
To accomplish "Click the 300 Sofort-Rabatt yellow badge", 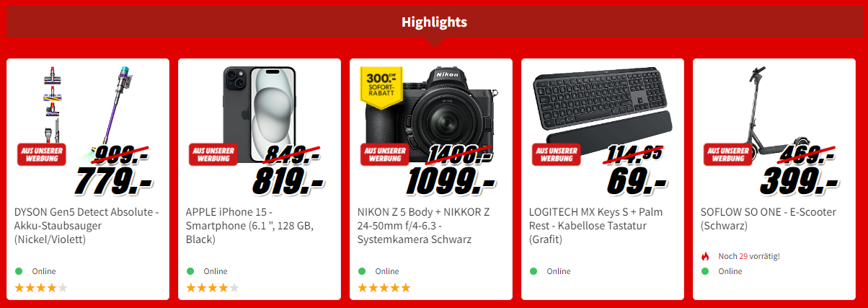I will coord(381,86).
